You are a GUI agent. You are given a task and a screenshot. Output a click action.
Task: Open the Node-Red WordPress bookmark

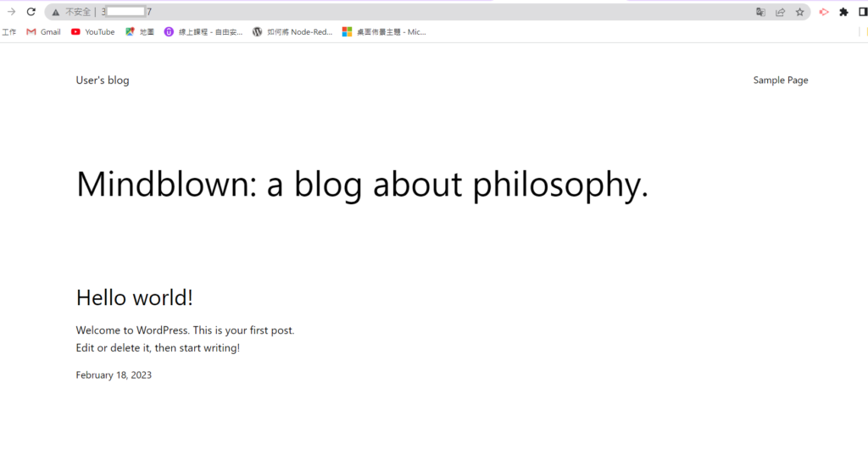[x=292, y=32]
